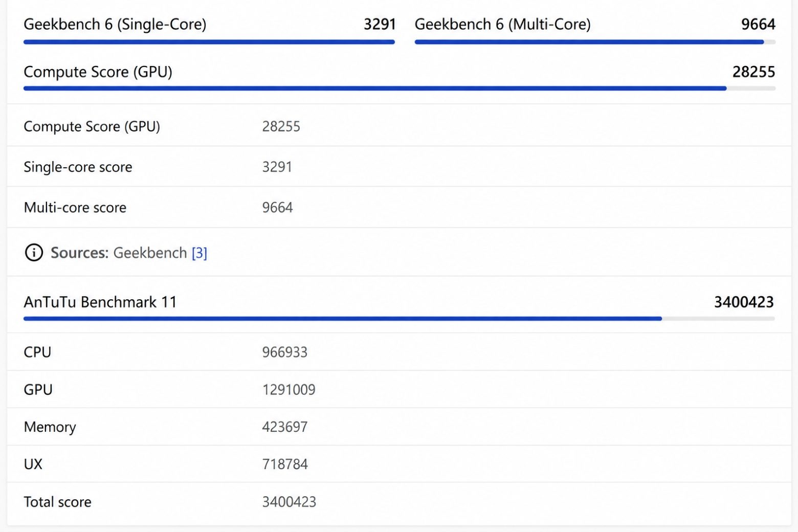Click the AnTuTu Benchmark 11 progress bar

pos(399,319)
